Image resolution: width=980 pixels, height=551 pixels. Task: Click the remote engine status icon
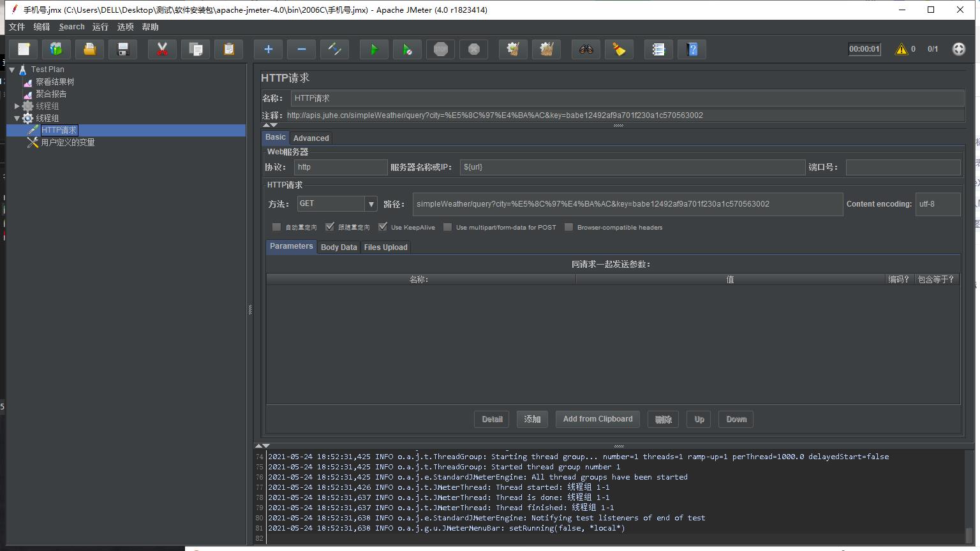958,49
